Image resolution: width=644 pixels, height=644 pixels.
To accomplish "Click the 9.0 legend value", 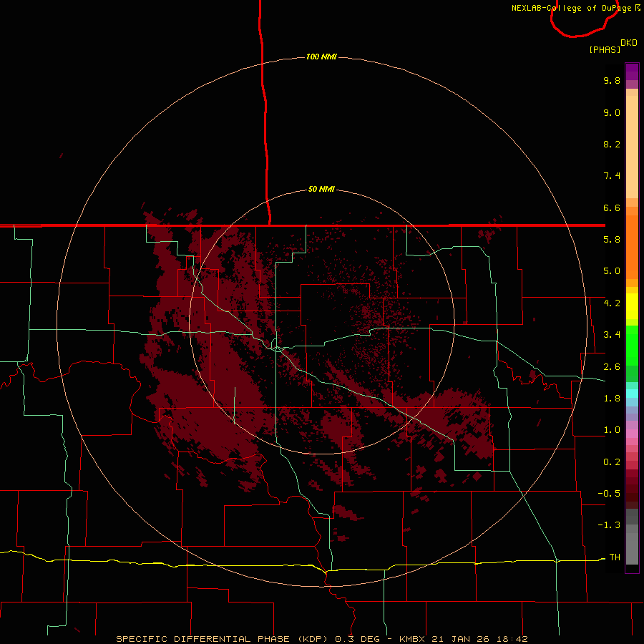I will (612, 112).
